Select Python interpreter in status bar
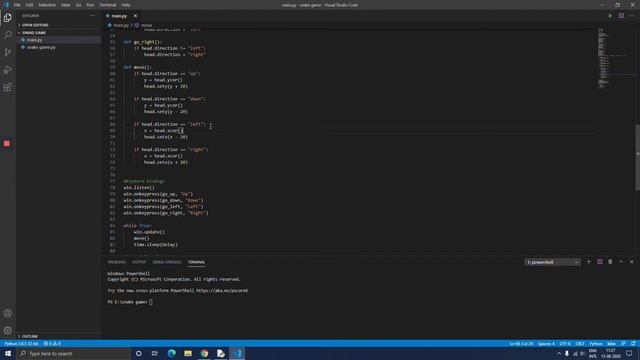 coord(21,344)
